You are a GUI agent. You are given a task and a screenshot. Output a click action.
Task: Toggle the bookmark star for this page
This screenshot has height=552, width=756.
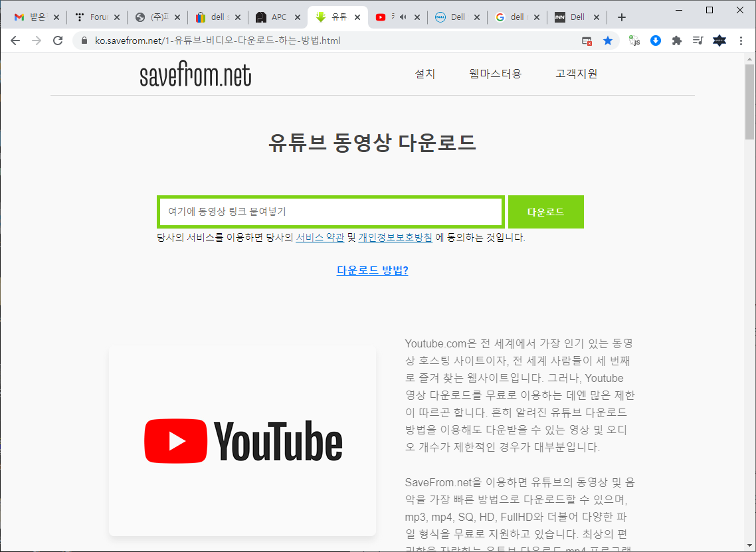tap(608, 41)
